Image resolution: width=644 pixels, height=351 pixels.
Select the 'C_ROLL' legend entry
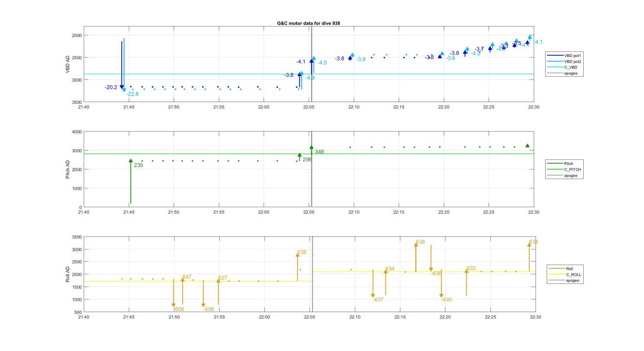tap(565, 275)
